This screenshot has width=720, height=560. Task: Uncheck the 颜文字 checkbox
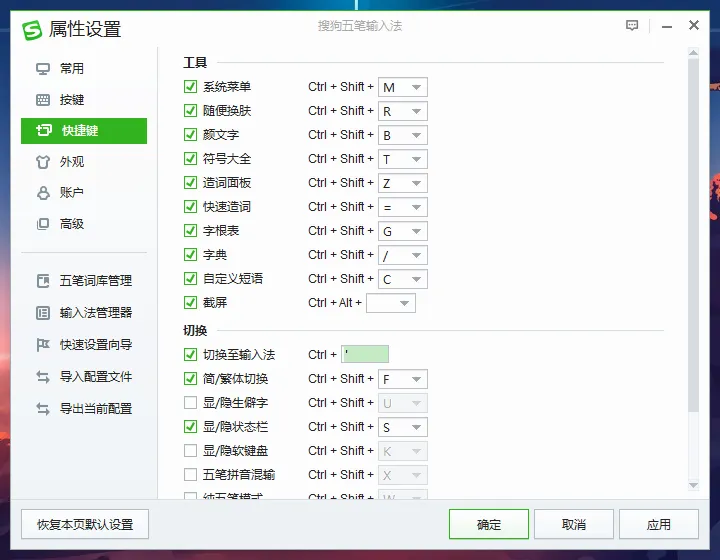pyautogui.click(x=190, y=134)
